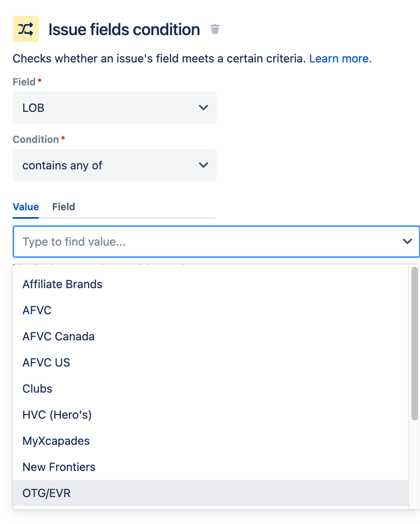Select the MyXcapades value
The height and width of the screenshot is (524, 420).
tap(56, 441)
